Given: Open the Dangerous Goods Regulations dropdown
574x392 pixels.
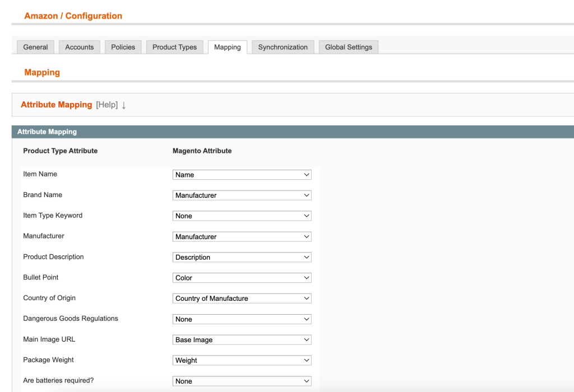Looking at the screenshot, I should point(242,319).
